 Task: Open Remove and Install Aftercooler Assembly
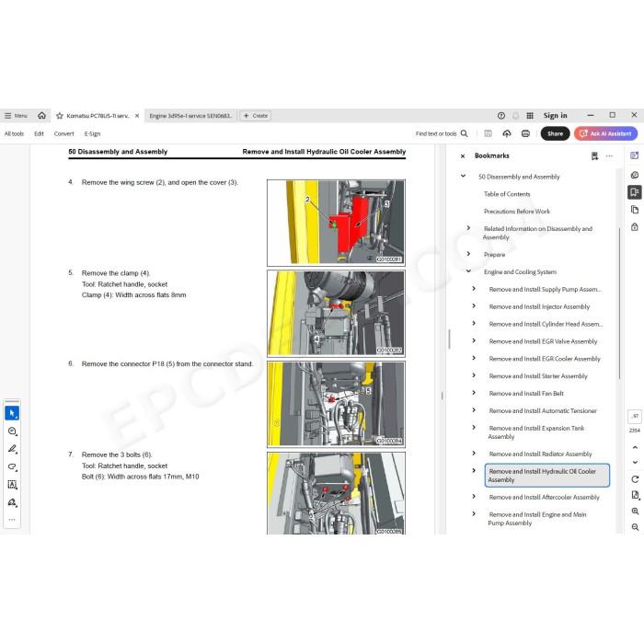pyautogui.click(x=545, y=497)
